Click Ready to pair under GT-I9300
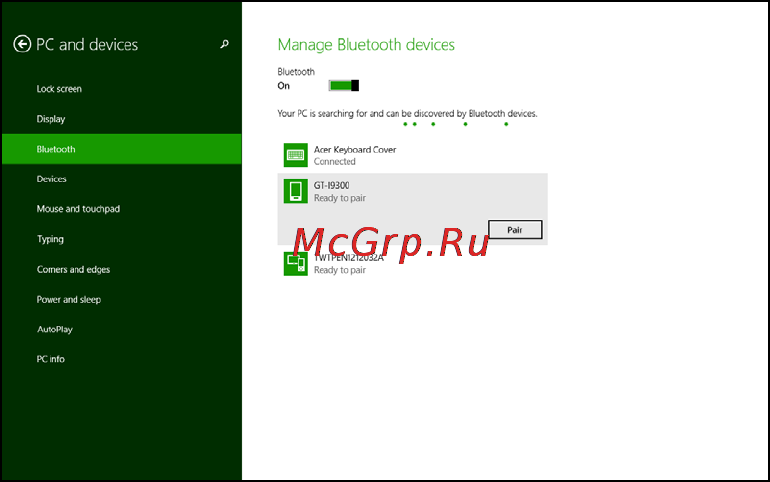770x482 pixels. pyautogui.click(x=340, y=198)
